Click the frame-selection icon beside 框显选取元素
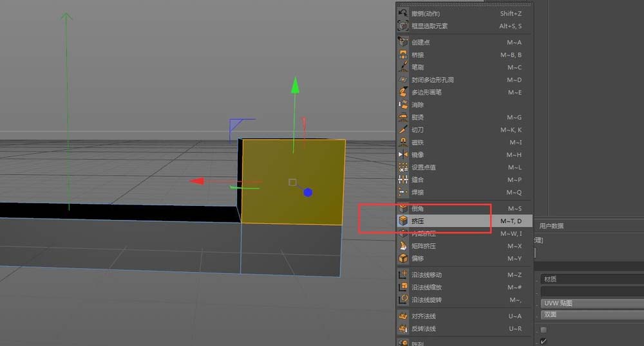Screen dimensions: 644x346 [x=402, y=26]
